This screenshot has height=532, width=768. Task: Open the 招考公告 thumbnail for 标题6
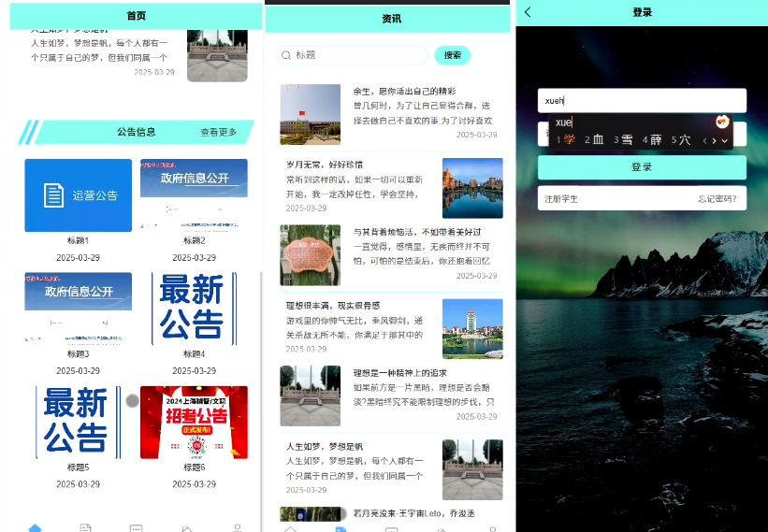coord(194,423)
